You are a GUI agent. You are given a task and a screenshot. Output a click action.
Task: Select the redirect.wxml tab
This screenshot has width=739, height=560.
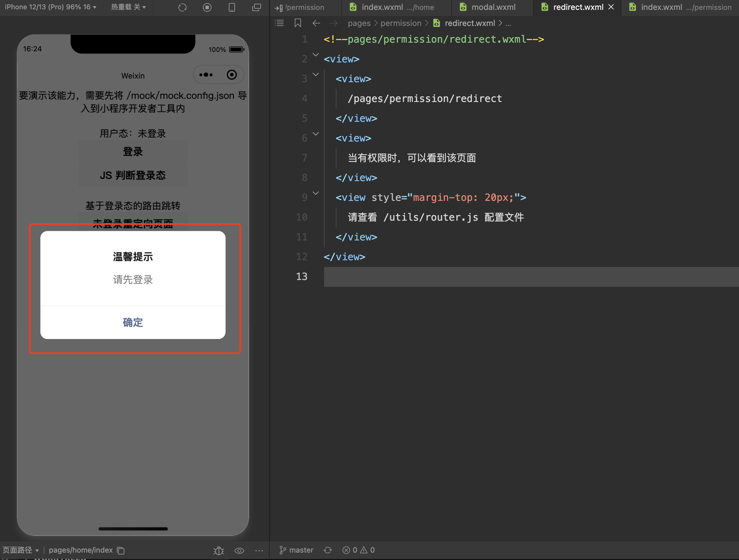(x=578, y=7)
